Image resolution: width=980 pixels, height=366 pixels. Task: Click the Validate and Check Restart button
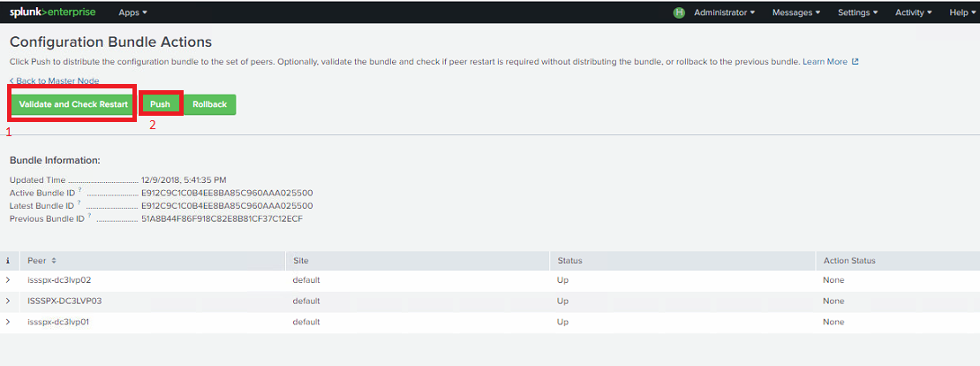click(73, 104)
